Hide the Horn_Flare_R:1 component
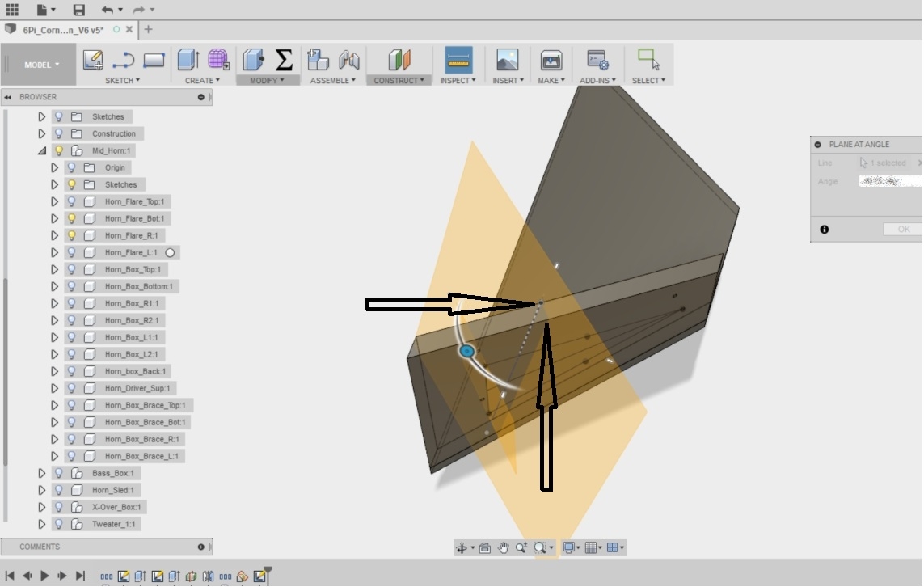 tap(71, 235)
